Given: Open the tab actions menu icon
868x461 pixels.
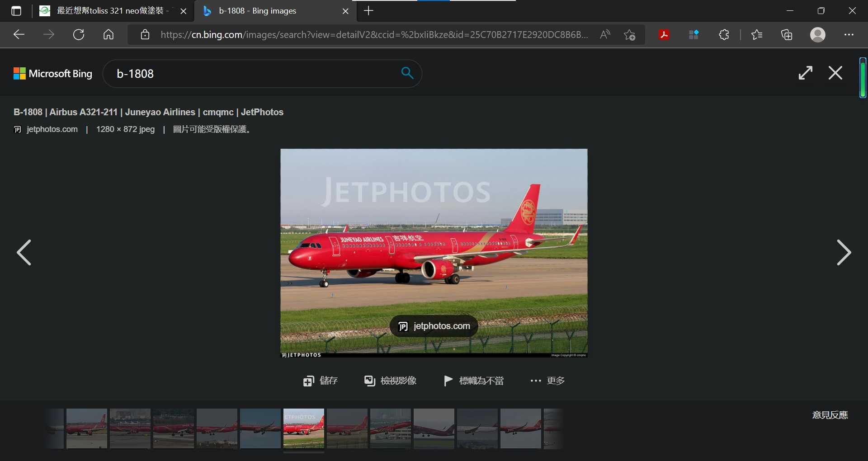Looking at the screenshot, I should [16, 11].
